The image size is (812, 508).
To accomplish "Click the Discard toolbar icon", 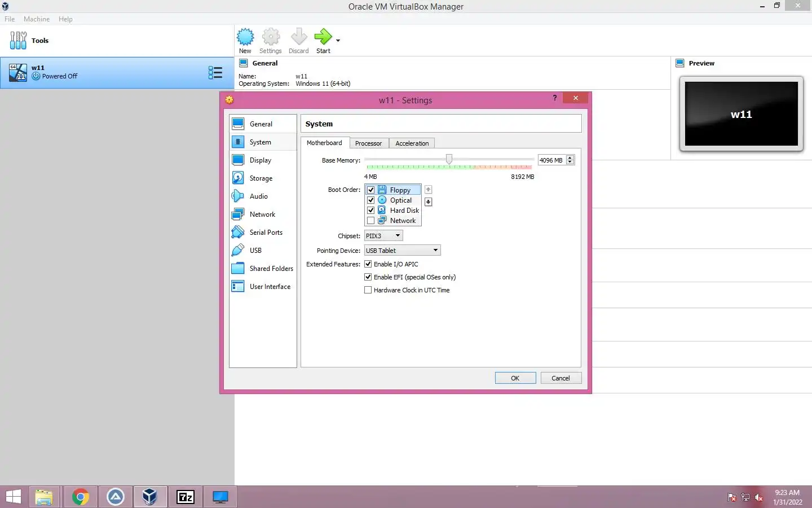I will coord(299,37).
